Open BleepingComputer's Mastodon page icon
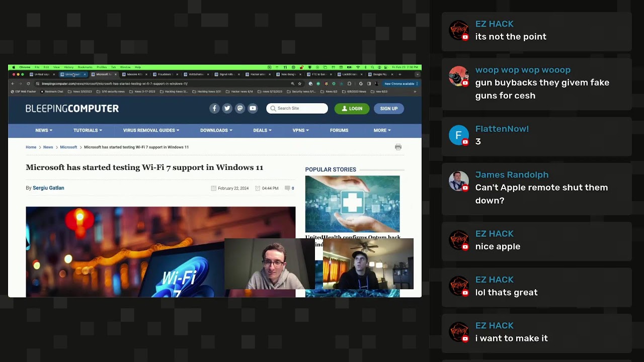 pos(240,108)
